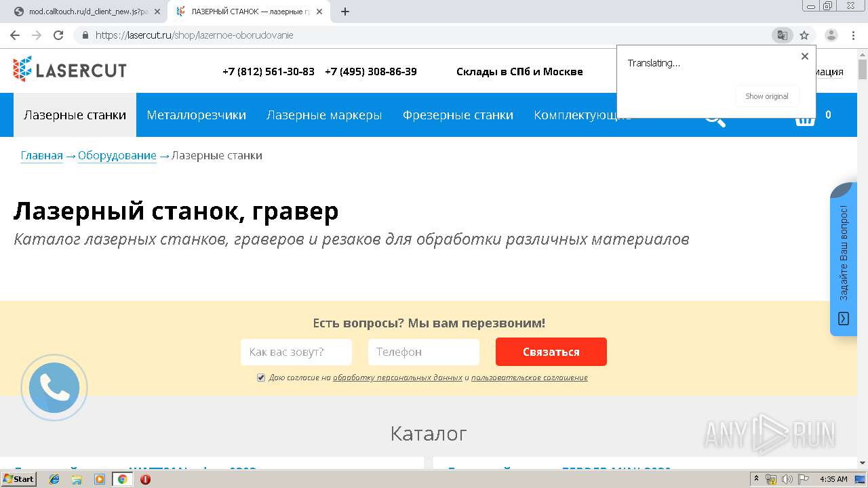Click the +7 (812) 561-30-83 phone number

269,71
